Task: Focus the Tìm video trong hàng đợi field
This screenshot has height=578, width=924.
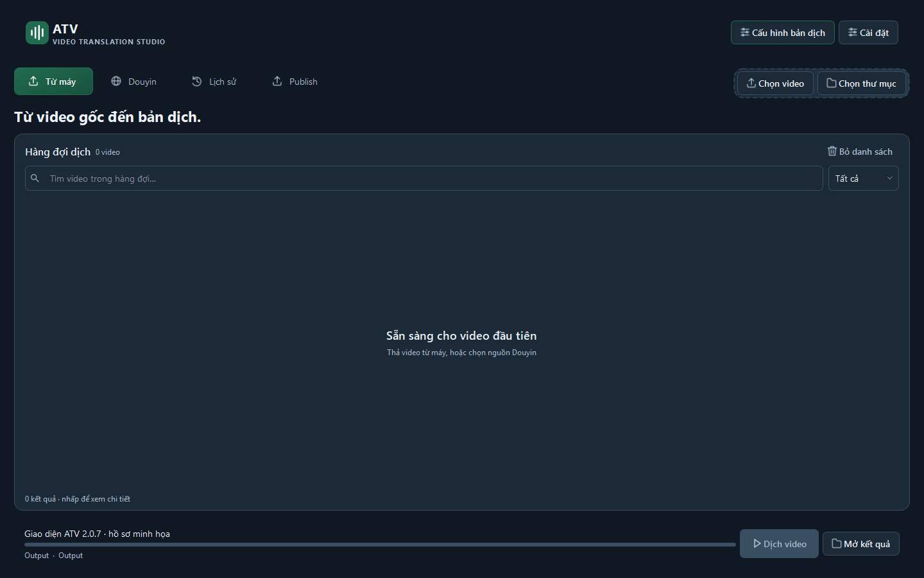Action: (x=424, y=179)
